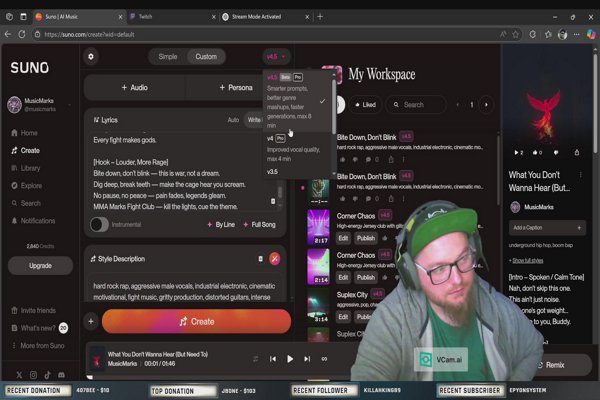Switch to the Twitch browser tab
600x400 pixels.
171,17
